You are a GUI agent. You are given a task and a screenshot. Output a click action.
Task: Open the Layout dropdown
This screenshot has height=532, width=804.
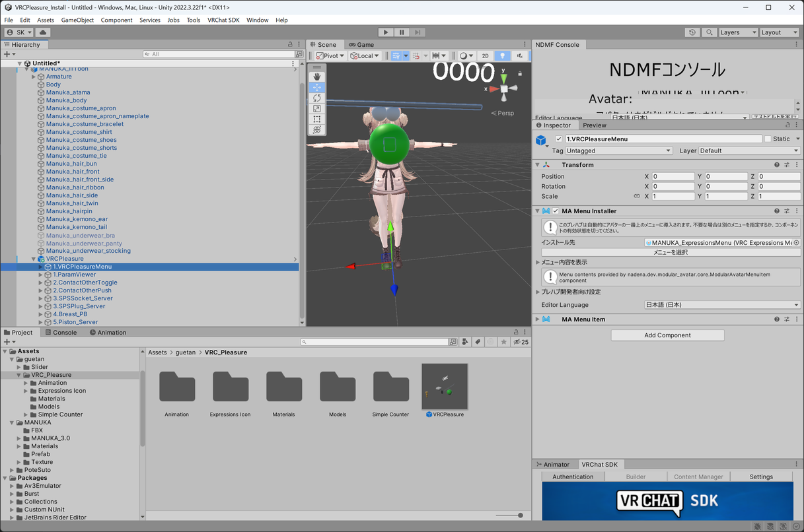[779, 32]
